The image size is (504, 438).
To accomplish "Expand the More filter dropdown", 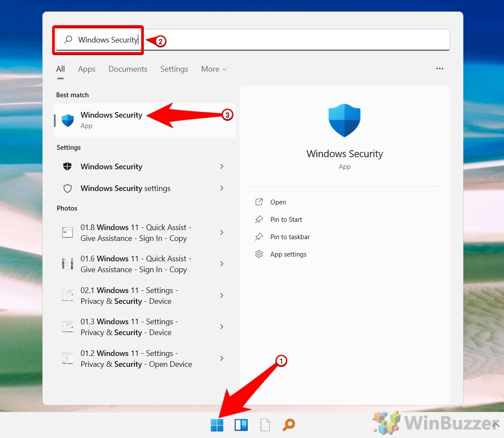I will point(214,69).
